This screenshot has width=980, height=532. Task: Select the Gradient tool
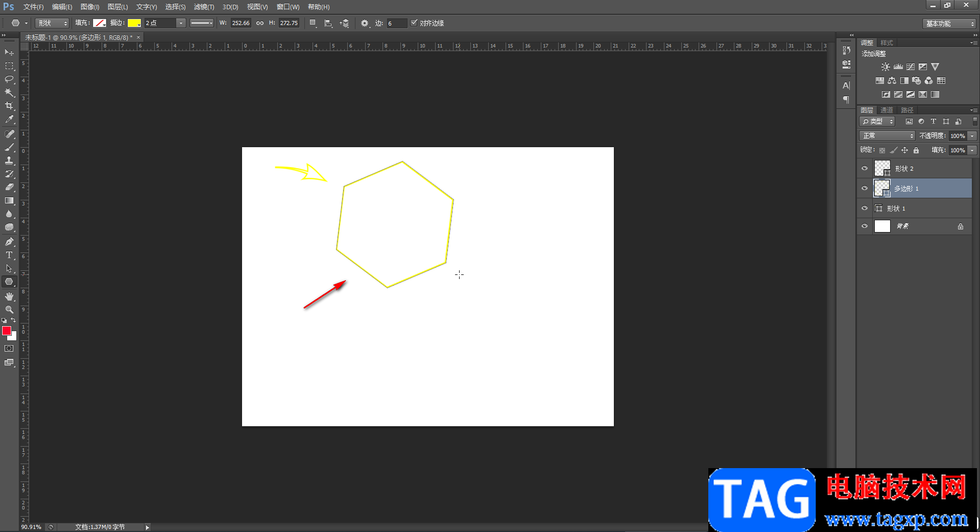point(9,200)
